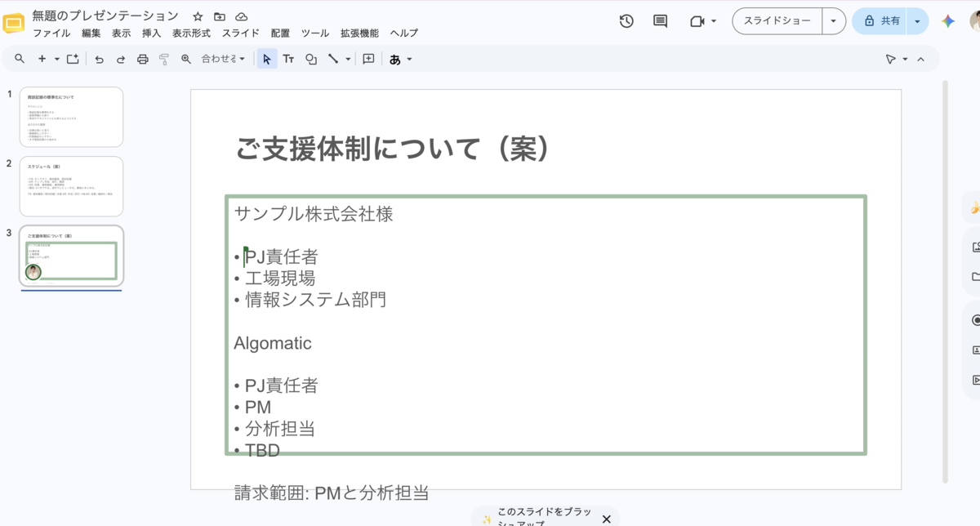Expand the new slide layout dropdown arrow
The image size is (980, 526).
pyautogui.click(x=56, y=59)
